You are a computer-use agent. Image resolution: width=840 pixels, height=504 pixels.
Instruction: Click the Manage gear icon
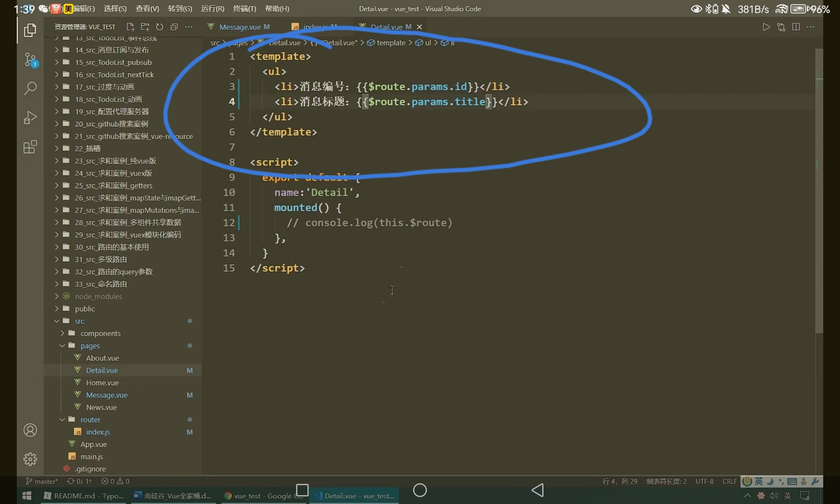tap(30, 459)
